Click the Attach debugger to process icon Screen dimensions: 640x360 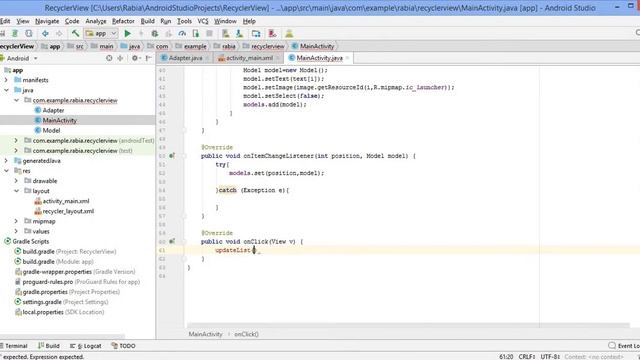pos(196,33)
